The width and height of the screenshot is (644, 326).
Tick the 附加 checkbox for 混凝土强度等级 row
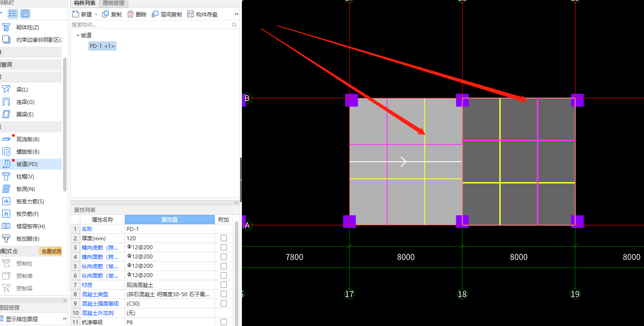point(224,303)
